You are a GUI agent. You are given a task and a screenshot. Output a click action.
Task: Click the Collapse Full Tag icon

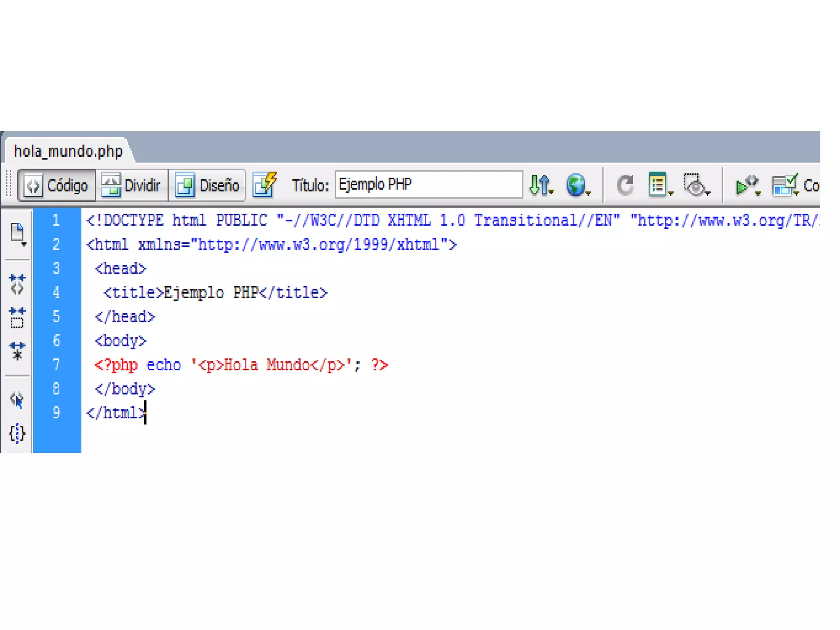[17, 284]
